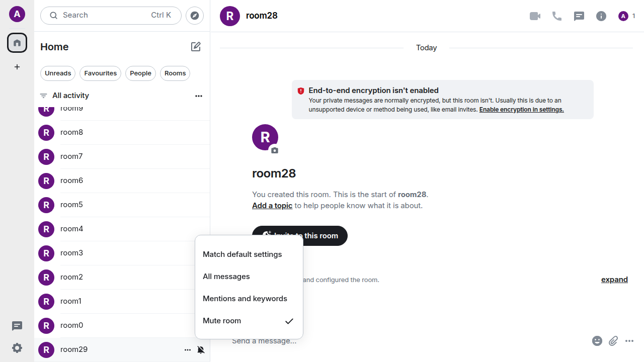Start a voice call in room28
The height and width of the screenshot is (362, 644).
click(557, 16)
